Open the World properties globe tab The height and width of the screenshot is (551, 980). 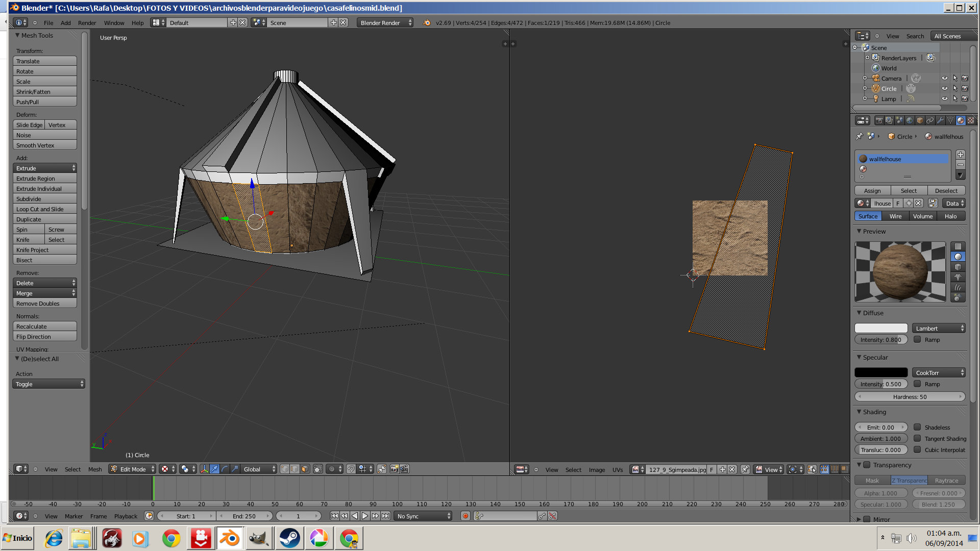click(910, 120)
